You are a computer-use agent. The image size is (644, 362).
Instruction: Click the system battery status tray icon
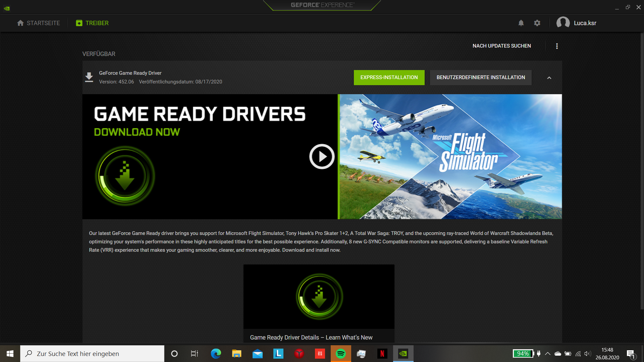[x=568, y=354]
